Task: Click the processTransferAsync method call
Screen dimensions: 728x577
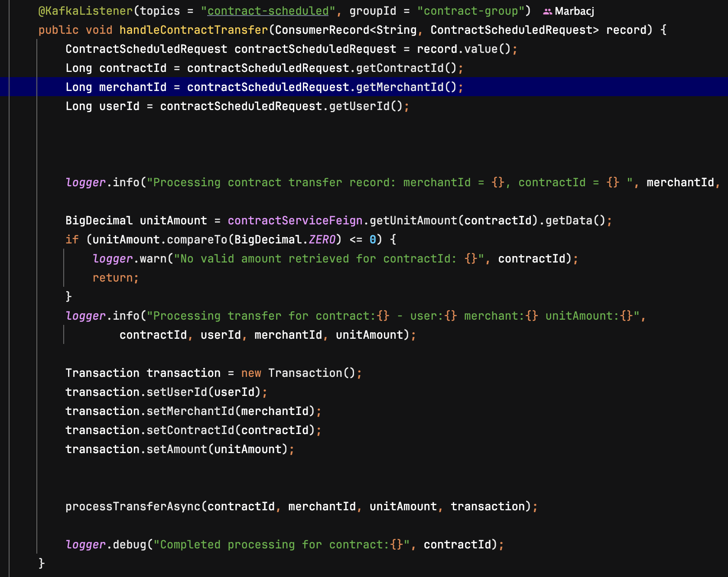Action: (x=133, y=506)
